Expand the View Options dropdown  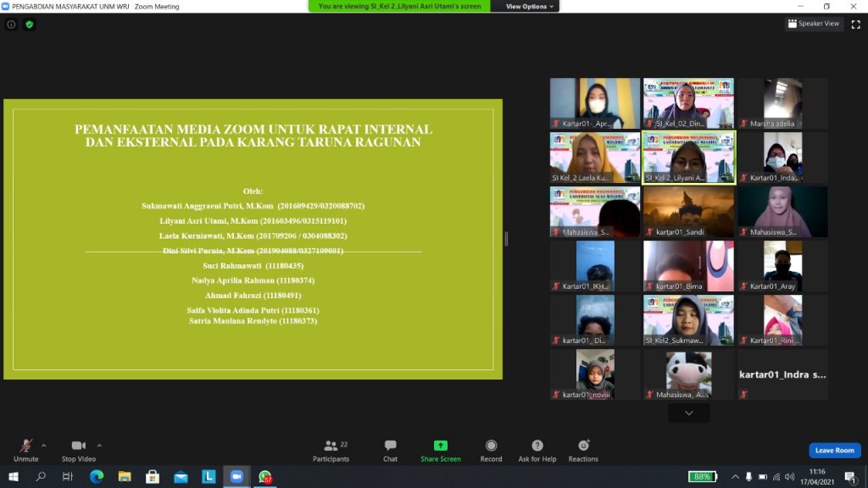(531, 6)
